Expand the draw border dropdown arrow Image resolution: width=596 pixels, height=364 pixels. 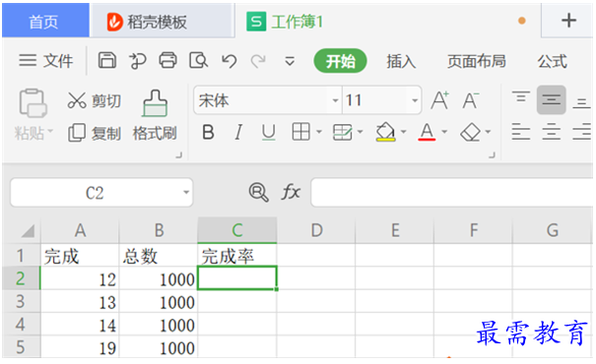tap(360, 132)
